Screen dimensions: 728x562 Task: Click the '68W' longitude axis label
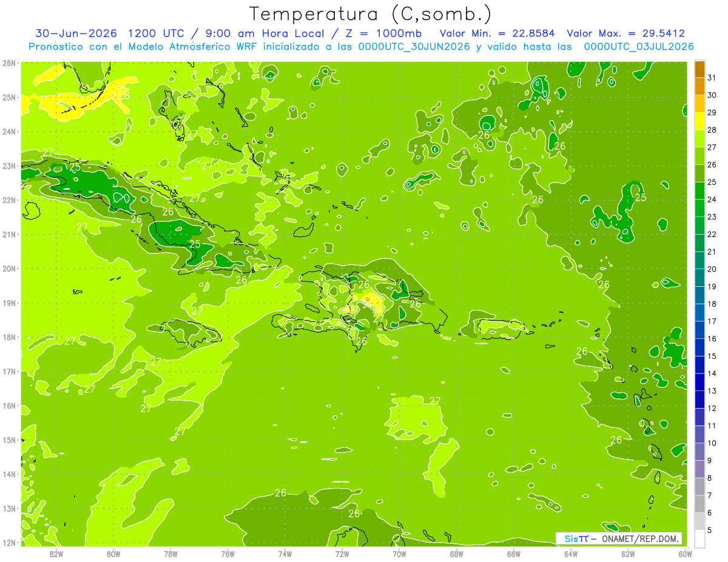point(456,554)
